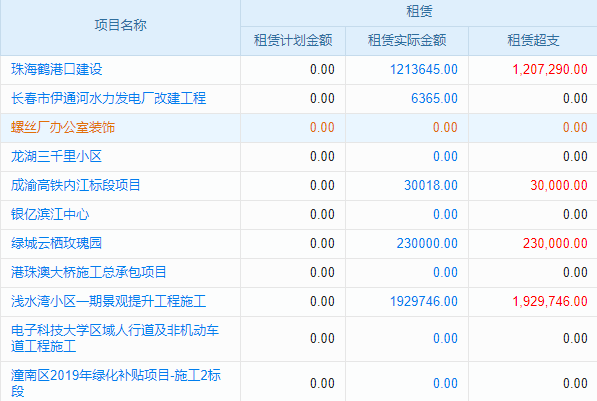Select planned amount in 绿城云栖玫瑰园 row
The height and width of the screenshot is (401, 597).
pyautogui.click(x=322, y=243)
